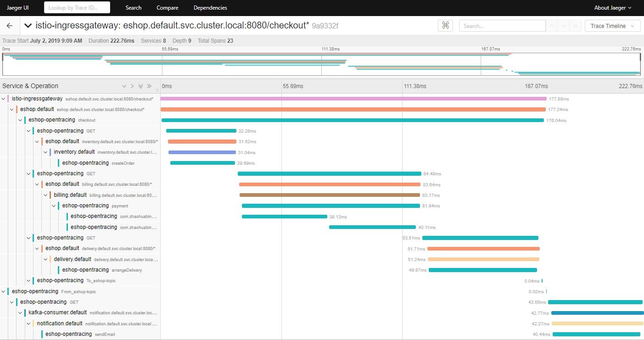Image resolution: width=644 pixels, height=340 pixels.
Task: Focus the trace Search input box
Action: [x=502, y=26]
